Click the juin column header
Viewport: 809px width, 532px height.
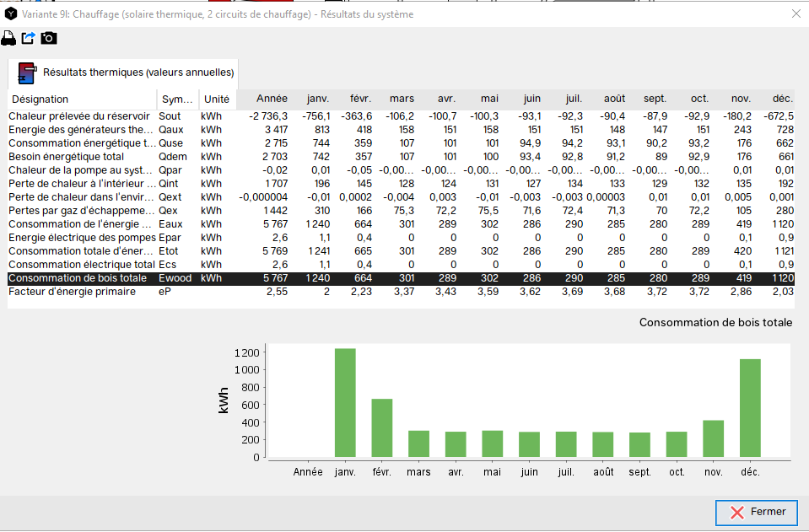[522, 99]
